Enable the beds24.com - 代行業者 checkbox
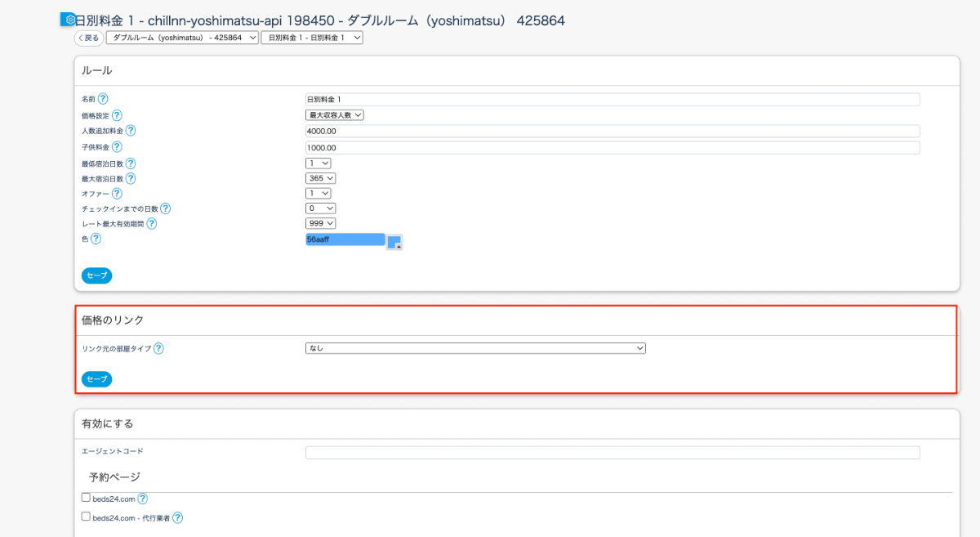The height and width of the screenshot is (537, 980). 85,516
